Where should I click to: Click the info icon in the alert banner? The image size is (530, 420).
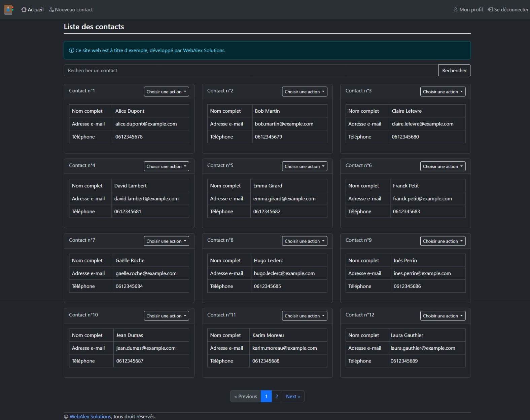pyautogui.click(x=71, y=50)
